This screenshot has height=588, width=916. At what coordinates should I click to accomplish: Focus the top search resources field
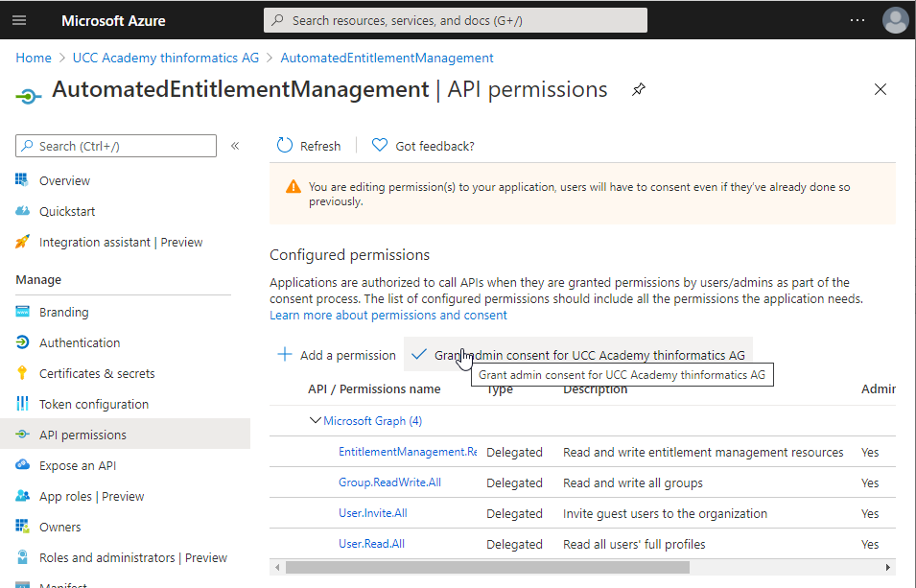point(456,20)
